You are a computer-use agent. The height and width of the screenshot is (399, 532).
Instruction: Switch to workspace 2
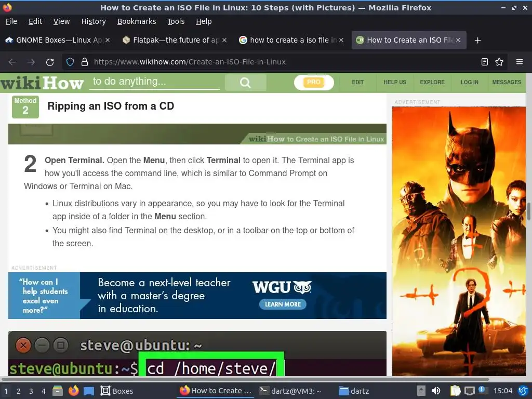19,391
